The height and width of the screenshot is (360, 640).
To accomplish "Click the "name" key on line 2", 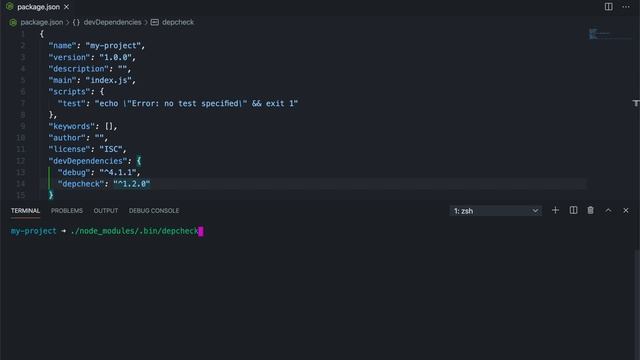I will 62,45.
